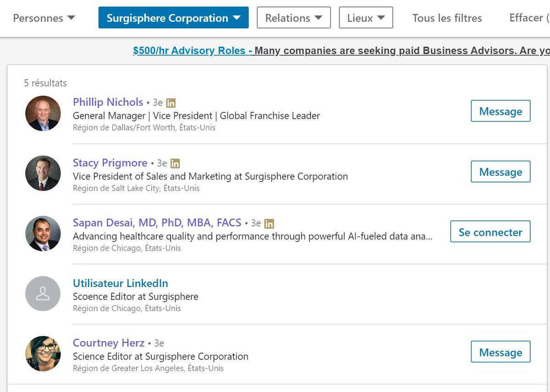This screenshot has width=550, height=392.
Task: Open Tous les filtres panel
Action: coord(447,18)
